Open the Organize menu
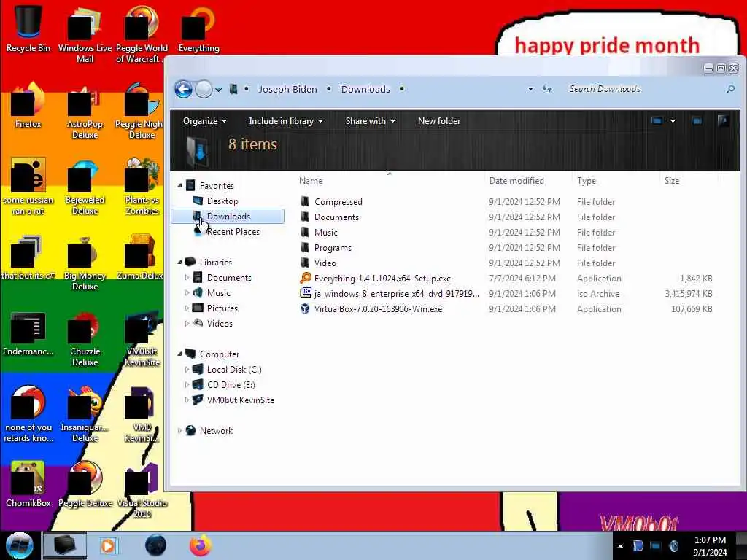Image resolution: width=747 pixels, height=560 pixels. (205, 121)
